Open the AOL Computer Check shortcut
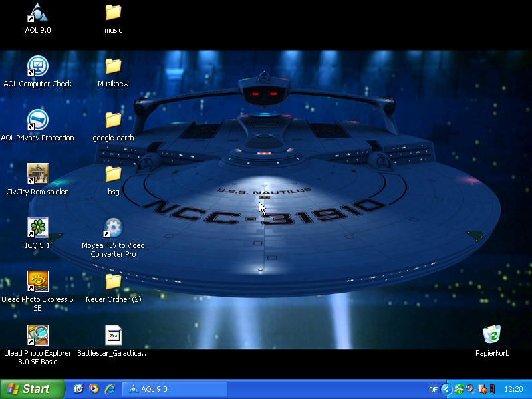This screenshot has width=532, height=399. coord(37,66)
